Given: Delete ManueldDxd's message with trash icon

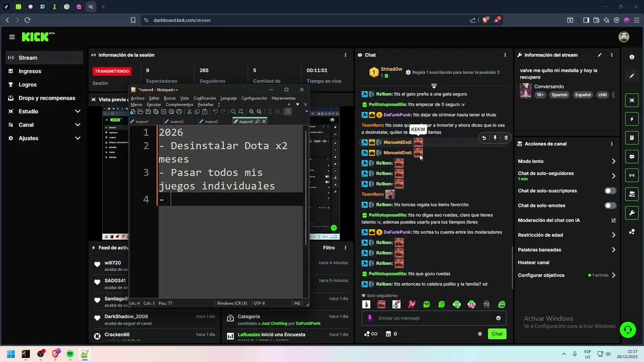Looking at the screenshot, I should (506, 138).
